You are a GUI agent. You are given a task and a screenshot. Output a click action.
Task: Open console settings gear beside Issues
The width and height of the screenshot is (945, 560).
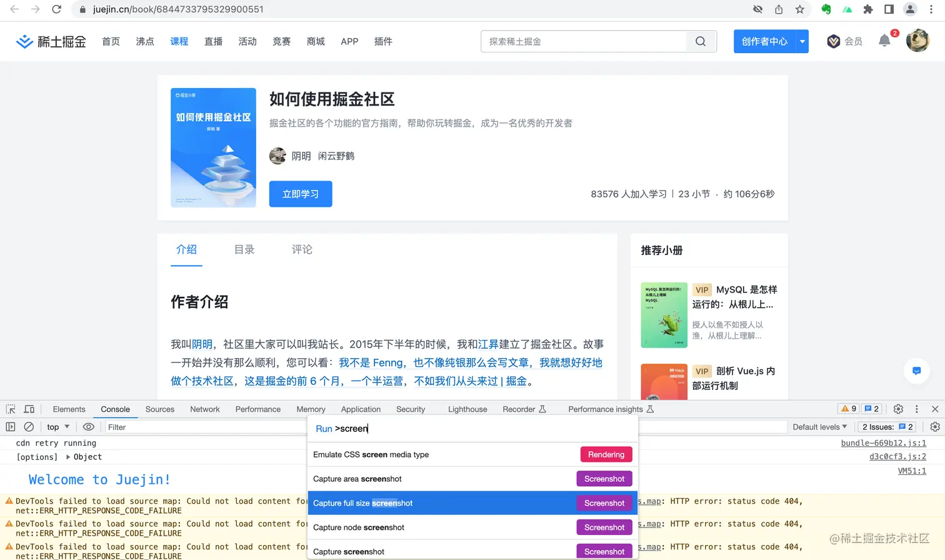point(935,427)
